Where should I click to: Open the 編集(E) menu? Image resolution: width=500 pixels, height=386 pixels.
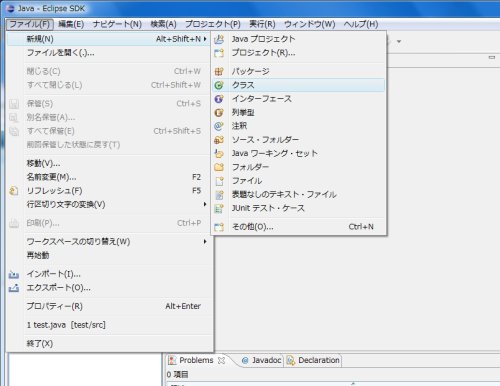coord(71,24)
